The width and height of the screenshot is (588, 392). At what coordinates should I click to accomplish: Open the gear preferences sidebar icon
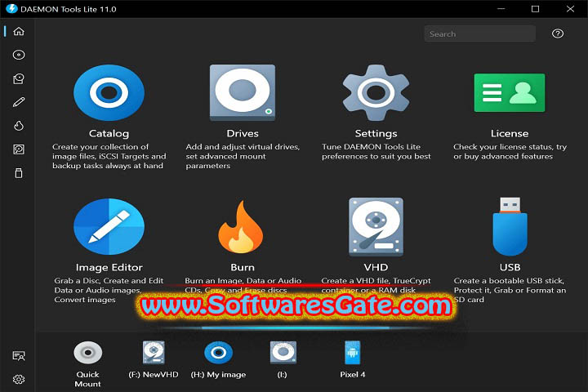coord(19,379)
